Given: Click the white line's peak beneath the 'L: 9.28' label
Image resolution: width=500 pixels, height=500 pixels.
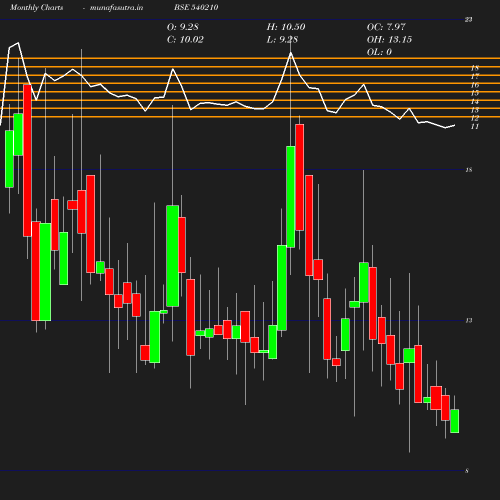Looking at the screenshot, I should click(x=291, y=53).
